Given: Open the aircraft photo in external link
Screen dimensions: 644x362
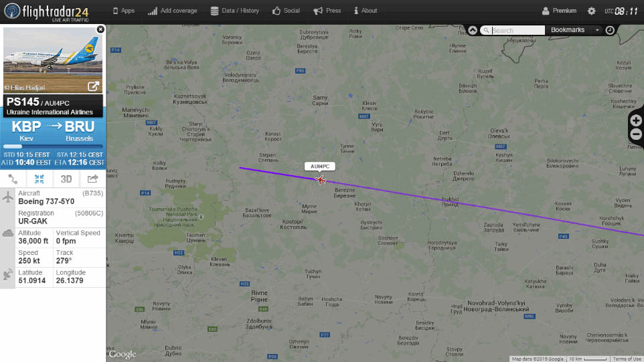Looking at the screenshot, I should pyautogui.click(x=93, y=86).
